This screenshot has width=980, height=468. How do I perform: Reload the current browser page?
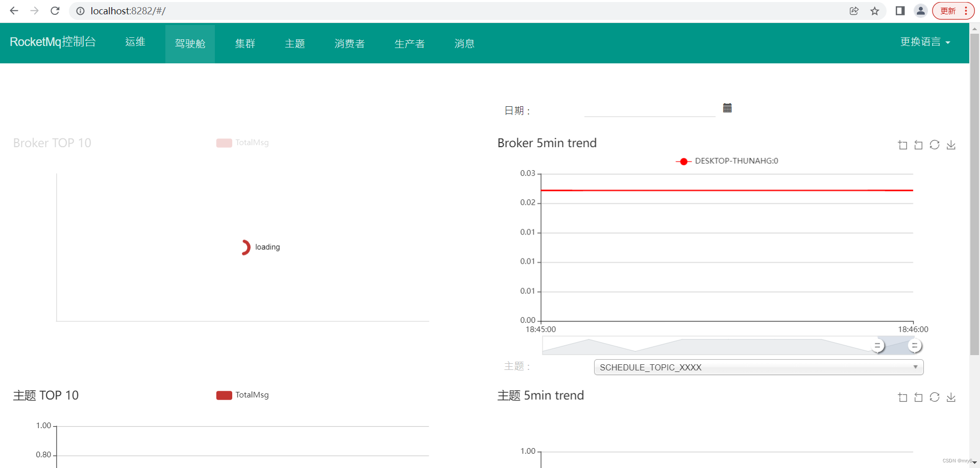click(55, 11)
